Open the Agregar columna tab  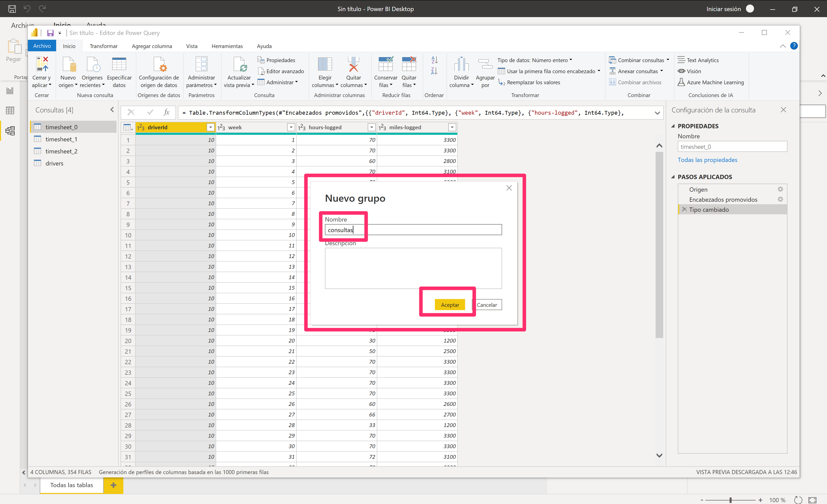pos(152,46)
